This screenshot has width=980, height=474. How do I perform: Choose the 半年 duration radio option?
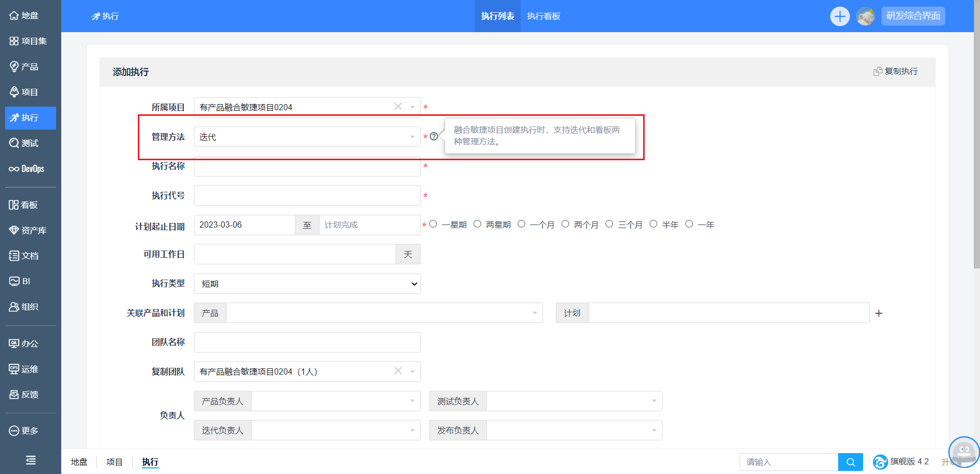point(653,224)
